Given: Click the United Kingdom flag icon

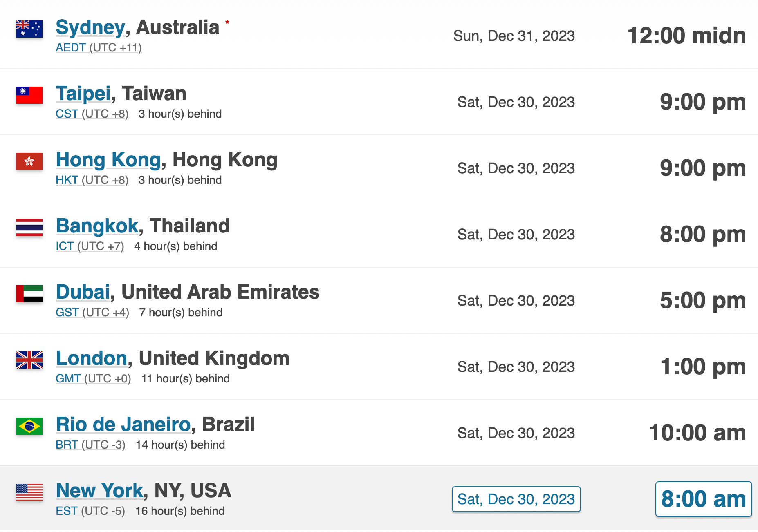Looking at the screenshot, I should [x=29, y=360].
